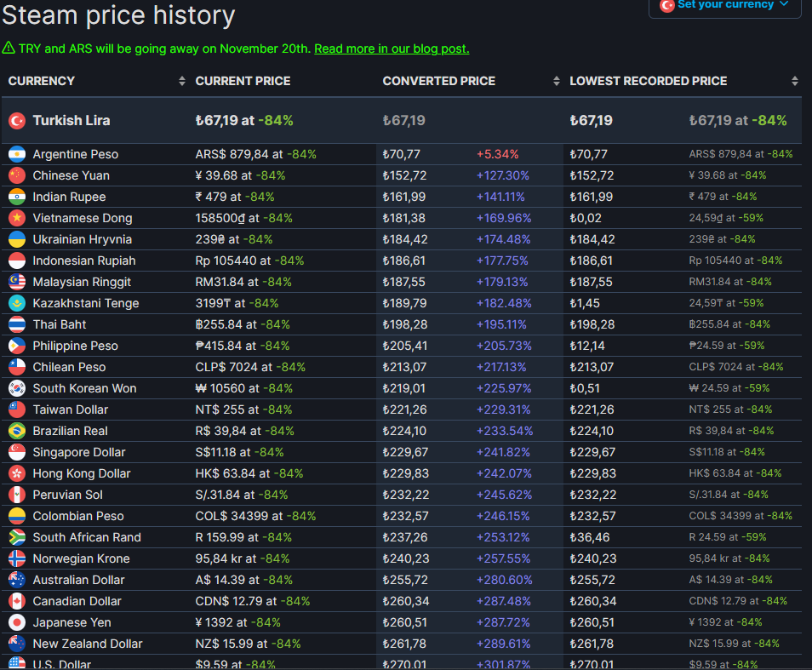Click the COL$ 34399 current price

[x=232, y=516]
